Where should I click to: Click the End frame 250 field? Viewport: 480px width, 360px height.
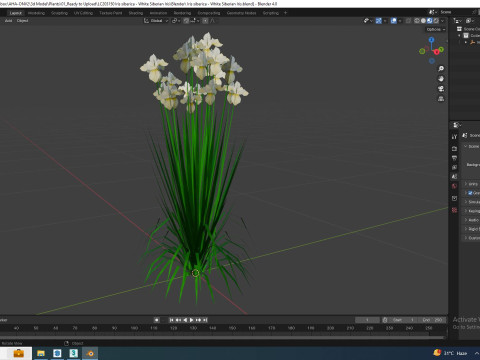(433, 320)
